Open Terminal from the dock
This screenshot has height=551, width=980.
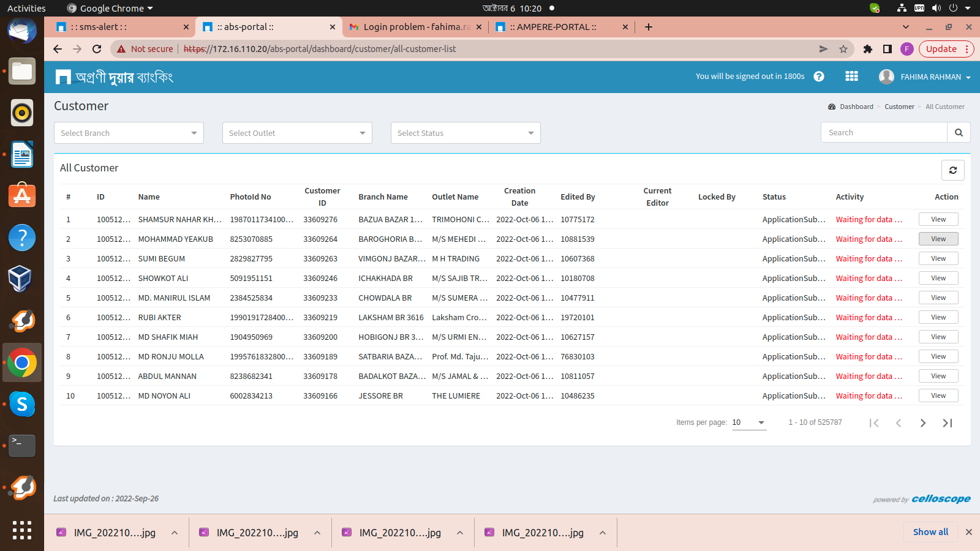point(22,446)
